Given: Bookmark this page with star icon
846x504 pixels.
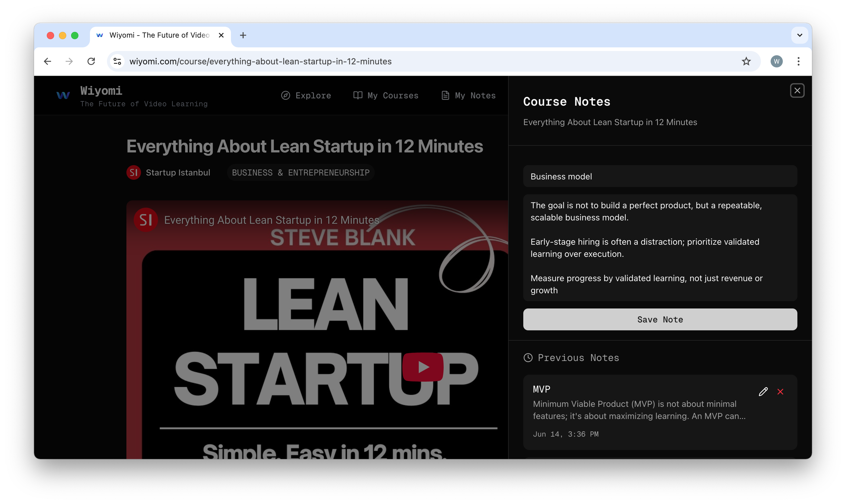Looking at the screenshot, I should pos(746,61).
